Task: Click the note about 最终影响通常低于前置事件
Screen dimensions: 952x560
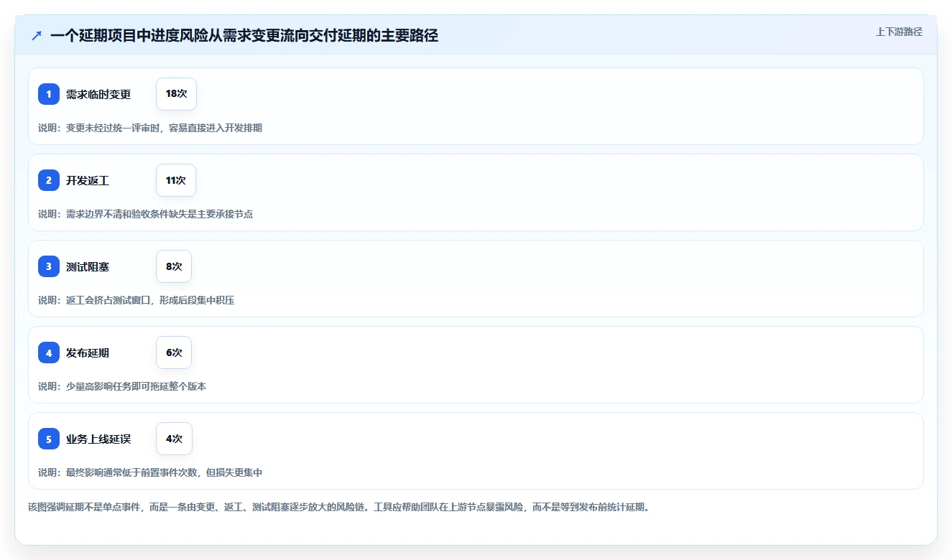Action: 150,472
